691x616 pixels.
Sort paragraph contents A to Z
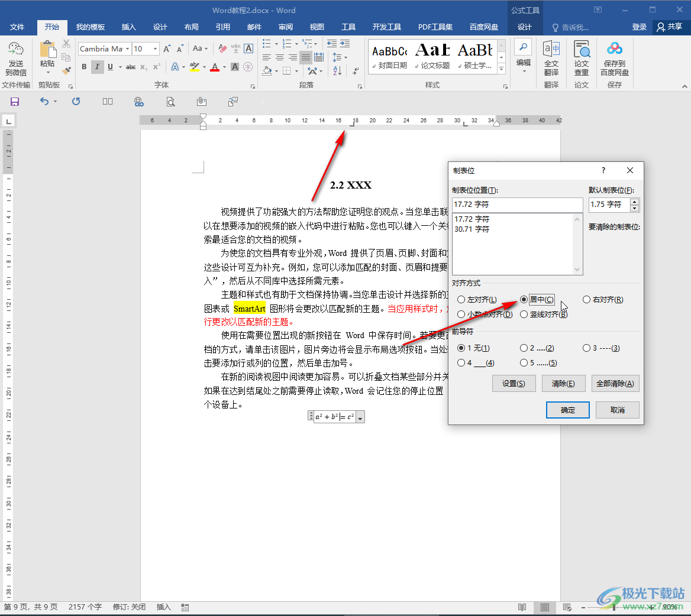(337, 70)
